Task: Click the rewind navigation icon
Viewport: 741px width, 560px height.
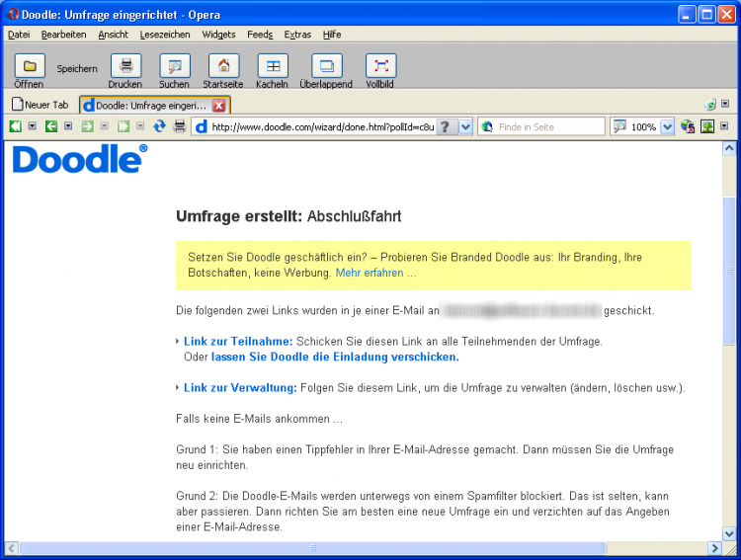Action: pyautogui.click(x=15, y=126)
